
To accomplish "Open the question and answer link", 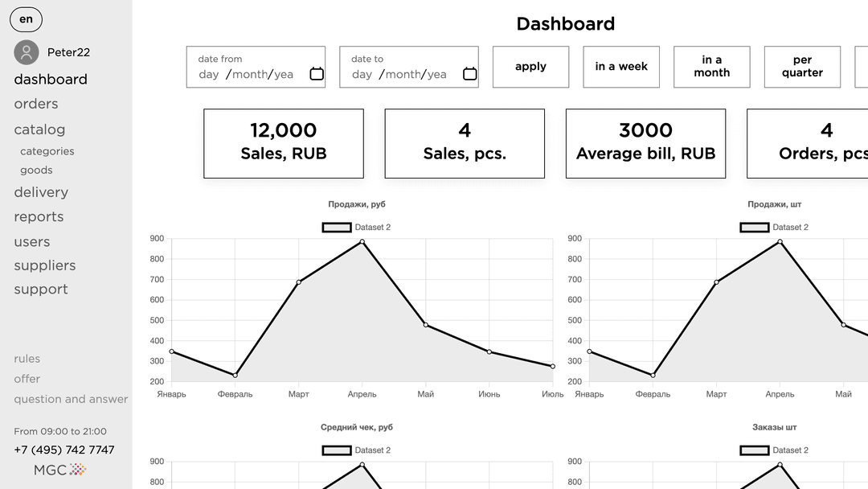I will [x=71, y=399].
